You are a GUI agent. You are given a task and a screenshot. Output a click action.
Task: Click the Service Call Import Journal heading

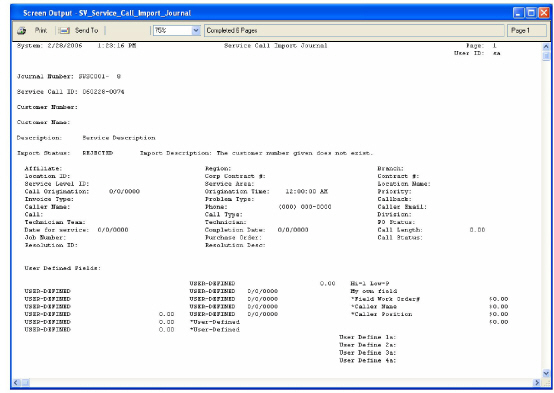point(276,46)
